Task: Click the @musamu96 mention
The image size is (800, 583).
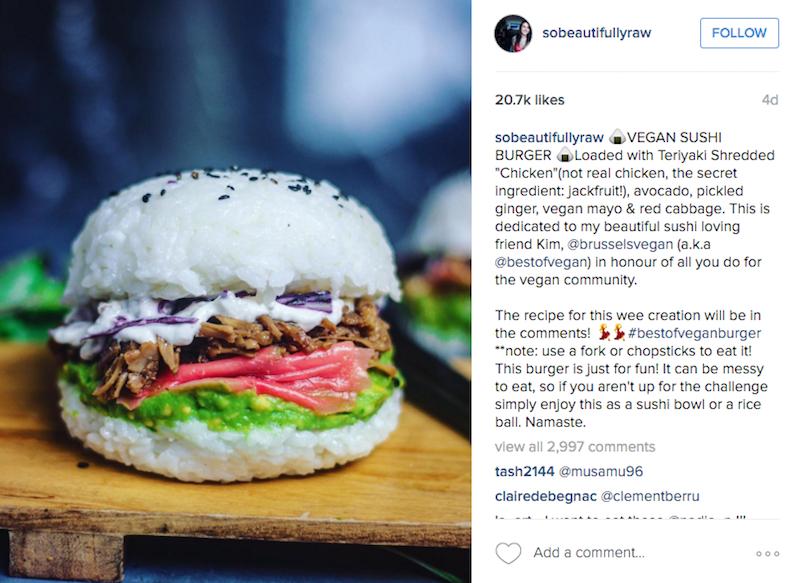Action: coord(601,471)
